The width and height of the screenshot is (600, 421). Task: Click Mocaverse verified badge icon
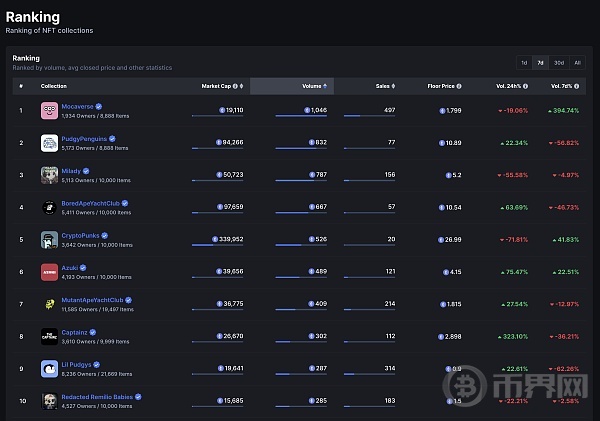point(99,106)
